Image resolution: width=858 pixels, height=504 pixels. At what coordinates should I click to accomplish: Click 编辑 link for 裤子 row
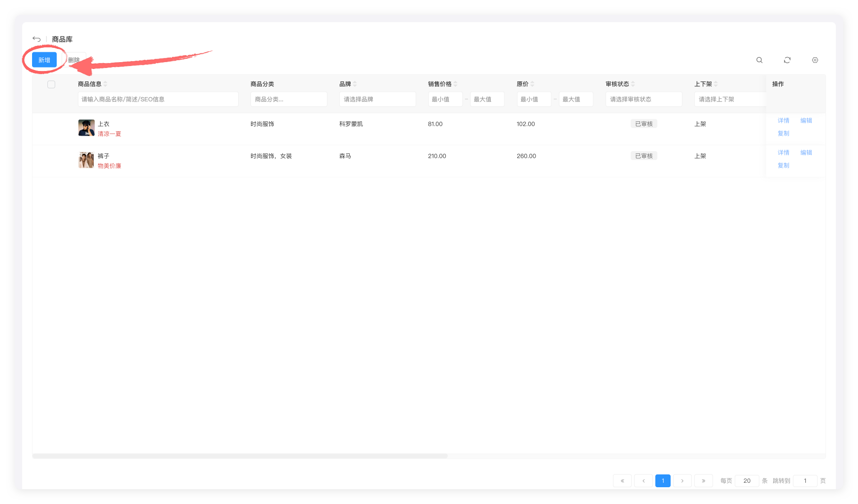tap(806, 152)
